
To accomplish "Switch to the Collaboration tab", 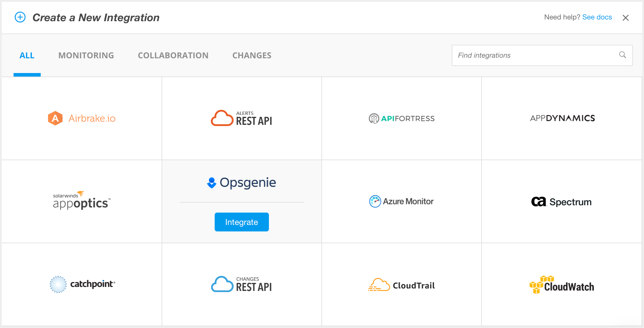I will pos(173,55).
